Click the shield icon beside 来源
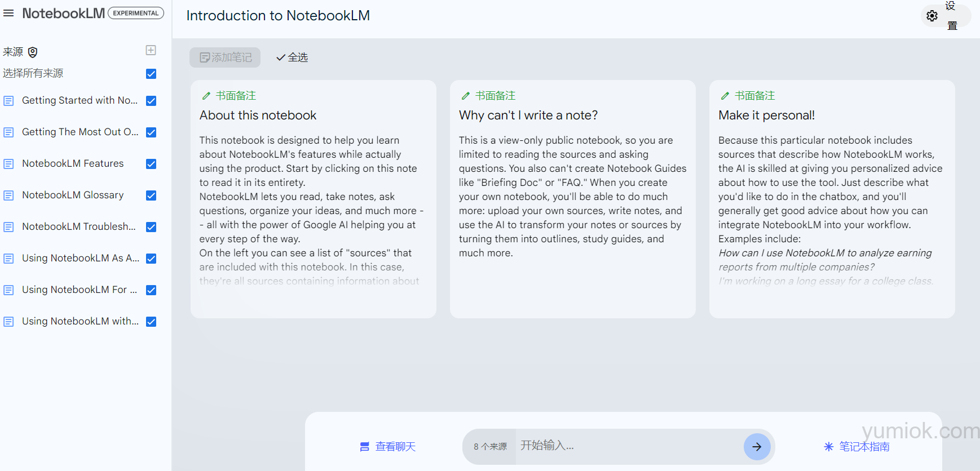The height and width of the screenshot is (471, 980). [33, 52]
